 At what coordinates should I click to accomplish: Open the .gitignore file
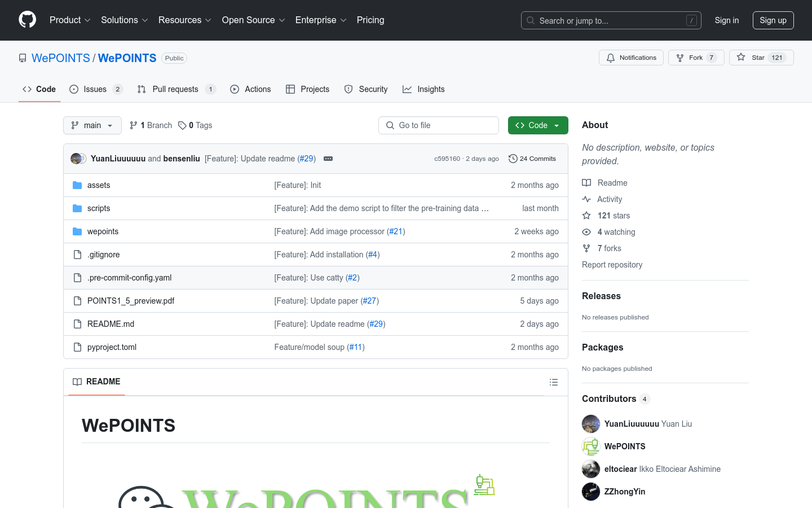tap(104, 255)
